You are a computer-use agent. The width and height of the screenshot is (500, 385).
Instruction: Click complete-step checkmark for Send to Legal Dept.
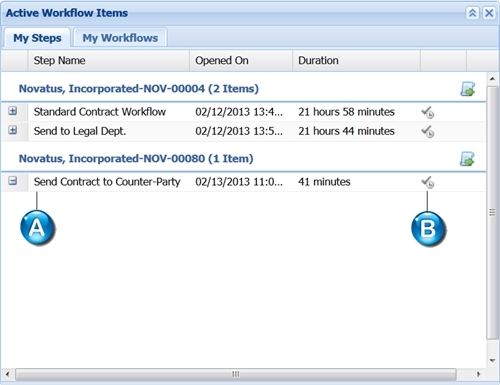click(x=428, y=132)
